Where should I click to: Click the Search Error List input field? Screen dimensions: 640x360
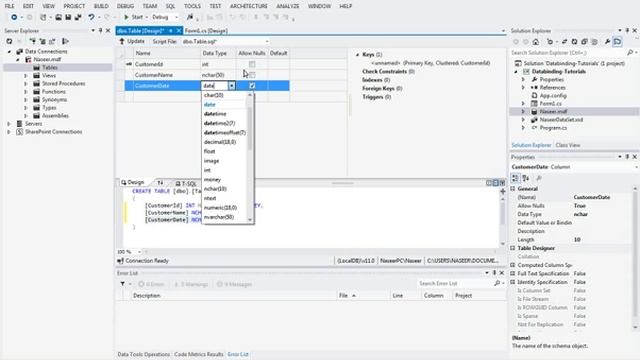point(455,283)
